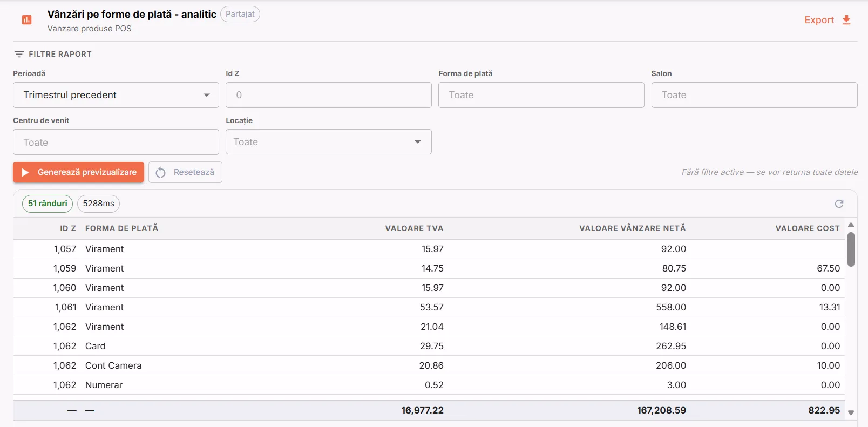Click the Export download arrow icon
The image size is (868, 427).
coord(846,20)
